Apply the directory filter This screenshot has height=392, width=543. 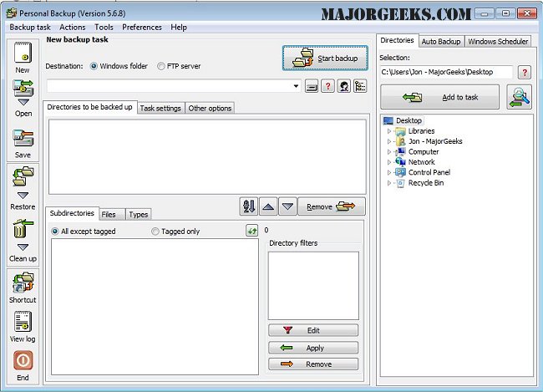tap(313, 348)
